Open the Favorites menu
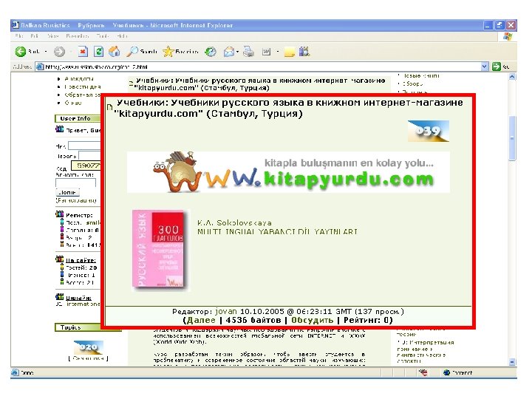 77,35
